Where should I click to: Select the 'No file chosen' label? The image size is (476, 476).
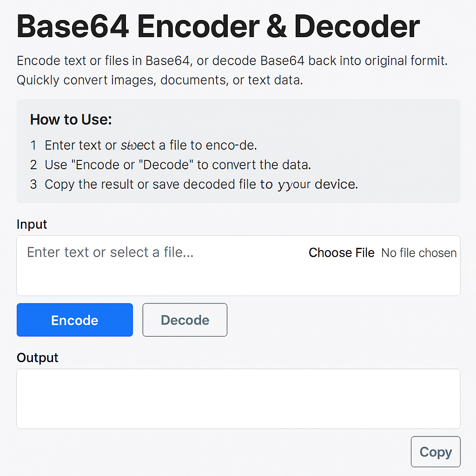point(418,252)
